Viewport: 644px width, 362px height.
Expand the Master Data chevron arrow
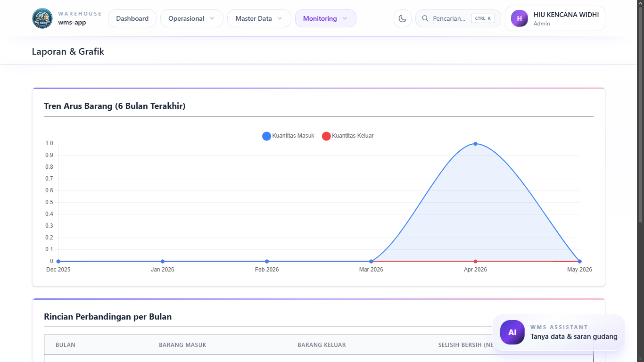click(280, 18)
